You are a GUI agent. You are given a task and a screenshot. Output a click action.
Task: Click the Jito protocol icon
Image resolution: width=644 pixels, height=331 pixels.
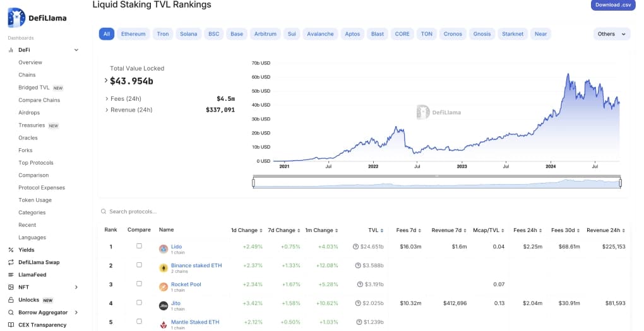pyautogui.click(x=164, y=306)
